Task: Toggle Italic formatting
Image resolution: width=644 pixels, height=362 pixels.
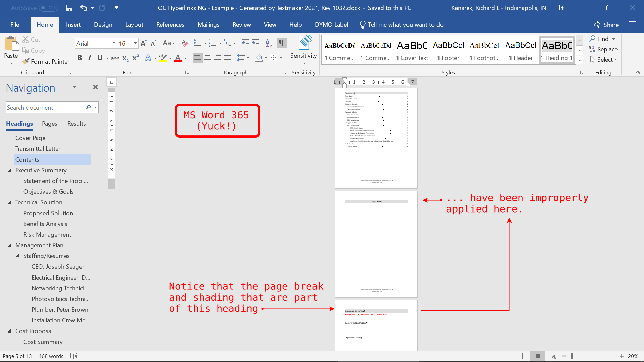Action: [x=89, y=58]
